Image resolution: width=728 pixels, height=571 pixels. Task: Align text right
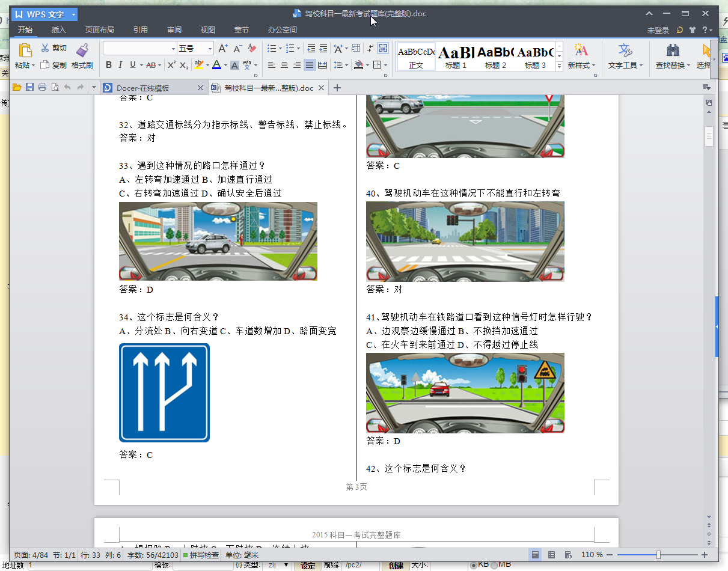coord(297,65)
